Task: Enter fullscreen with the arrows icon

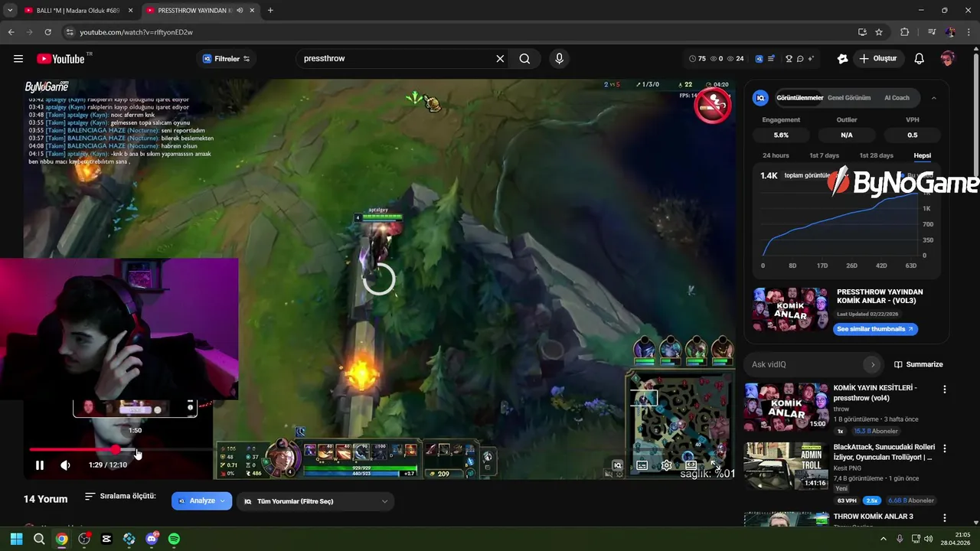Action: click(x=716, y=465)
